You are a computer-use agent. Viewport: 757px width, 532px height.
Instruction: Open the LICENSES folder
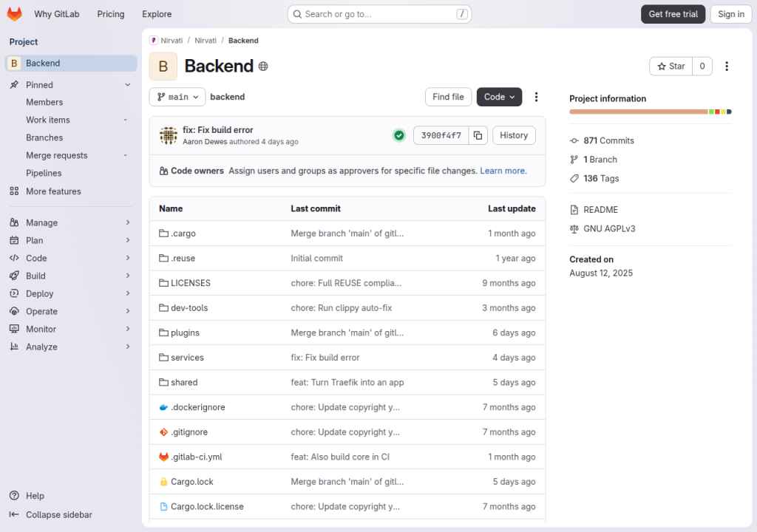pyautogui.click(x=191, y=284)
